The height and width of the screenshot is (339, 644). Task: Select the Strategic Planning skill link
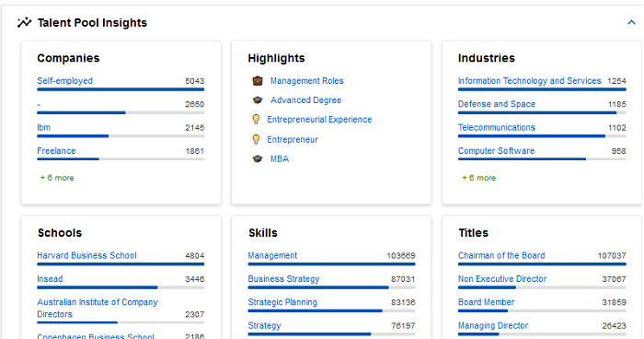click(282, 302)
